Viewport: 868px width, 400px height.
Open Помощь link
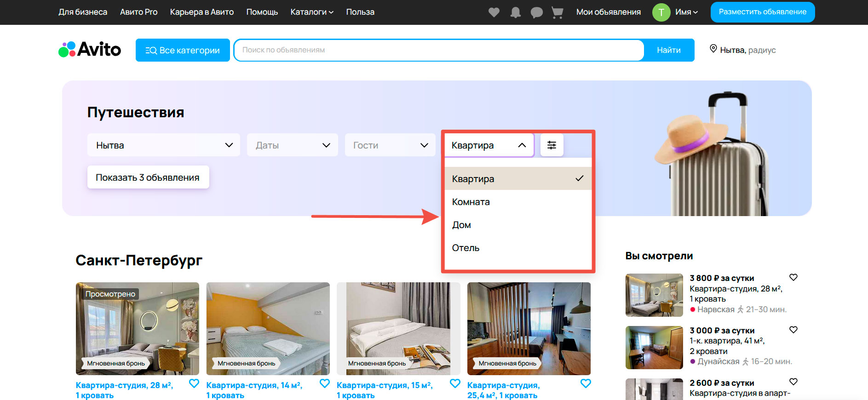tap(262, 12)
